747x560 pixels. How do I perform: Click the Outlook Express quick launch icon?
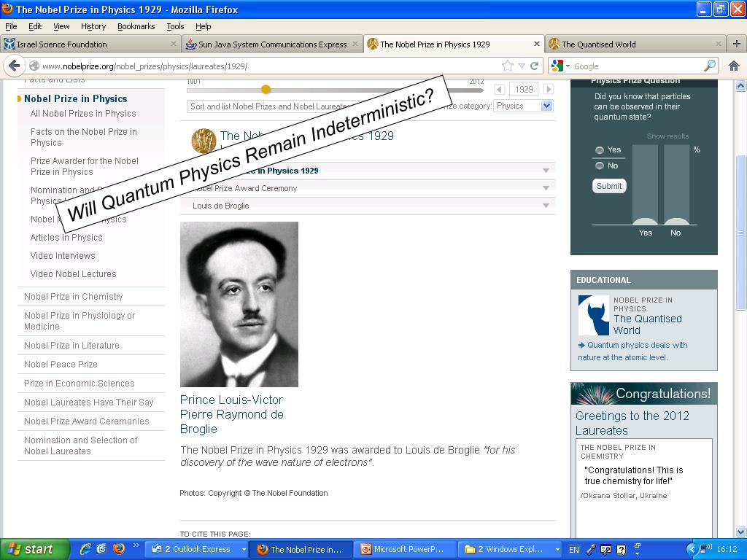click(101, 549)
